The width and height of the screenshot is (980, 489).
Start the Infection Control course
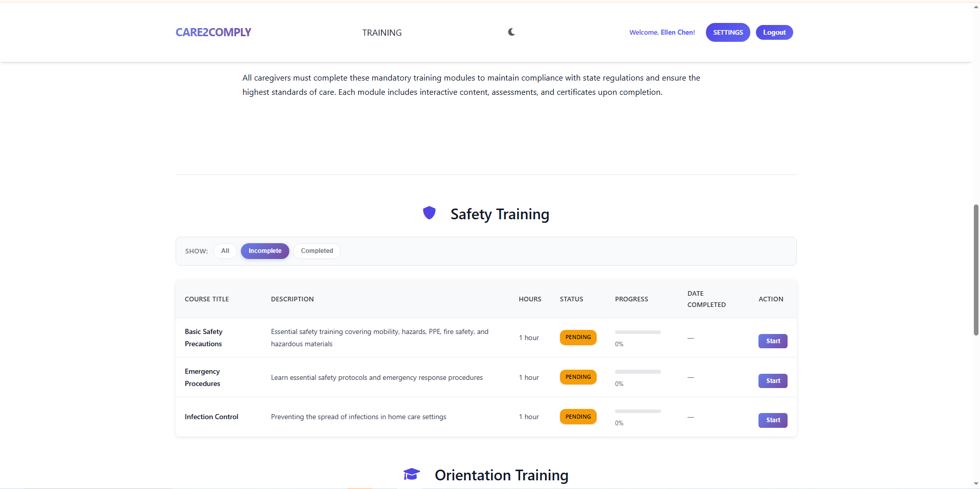coord(772,420)
